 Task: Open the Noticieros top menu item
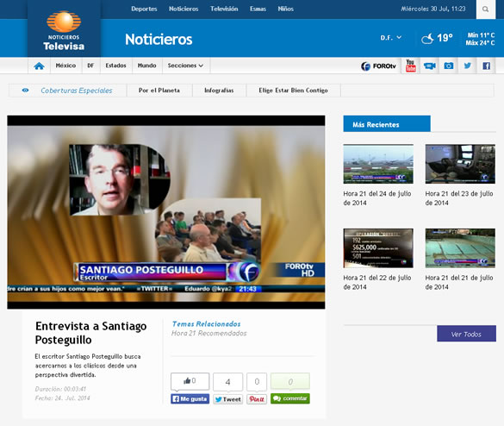click(x=184, y=9)
